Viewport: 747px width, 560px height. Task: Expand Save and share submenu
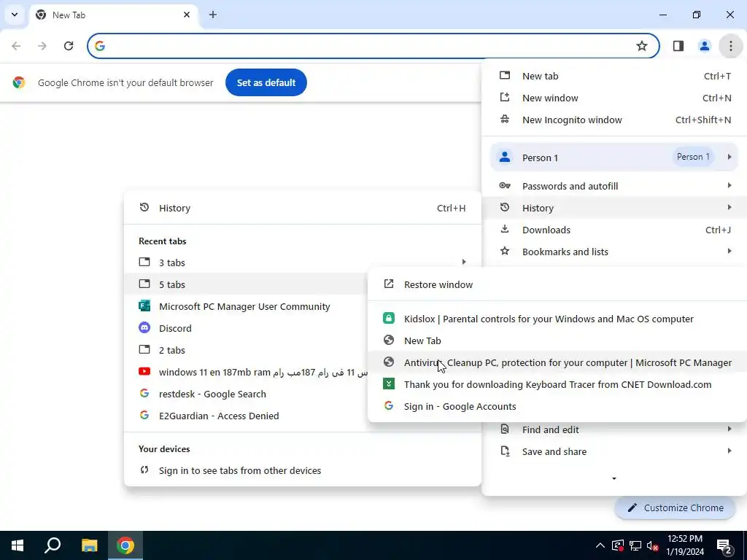(x=614, y=451)
